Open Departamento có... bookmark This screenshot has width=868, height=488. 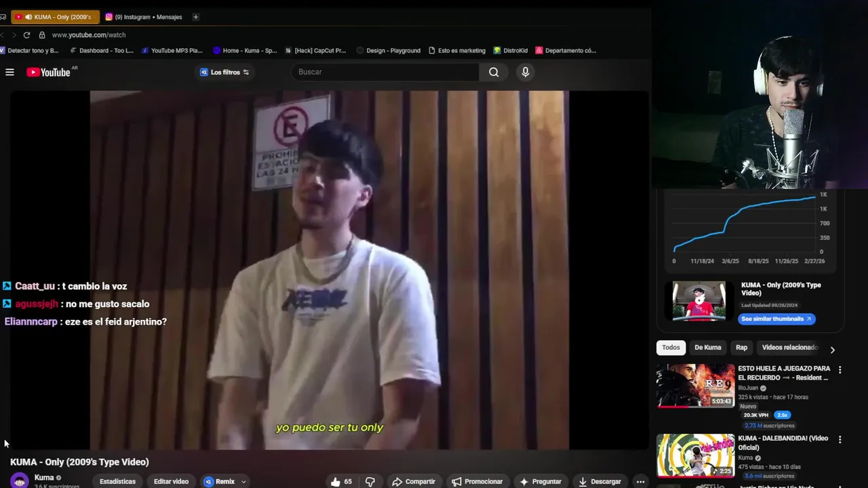(566, 50)
